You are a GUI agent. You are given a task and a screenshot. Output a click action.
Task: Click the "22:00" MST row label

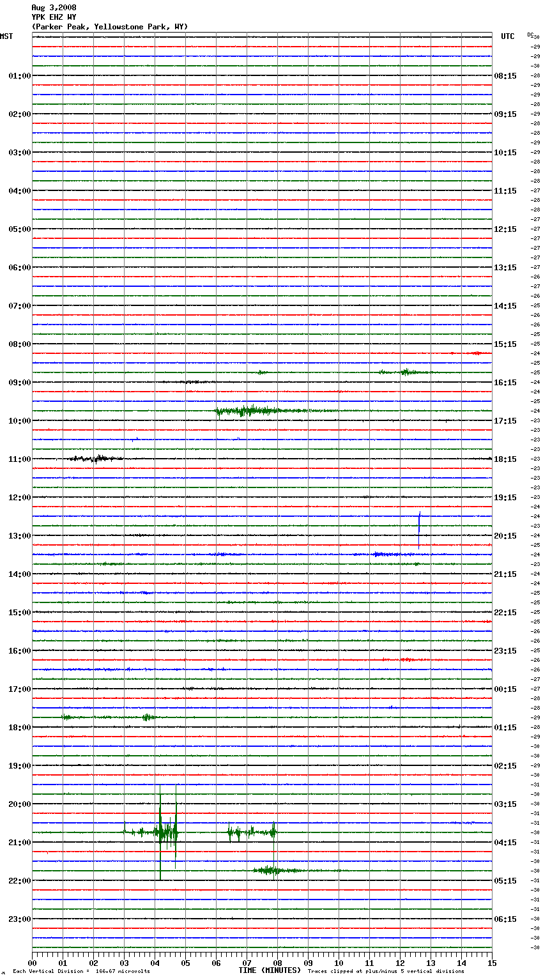point(20,881)
